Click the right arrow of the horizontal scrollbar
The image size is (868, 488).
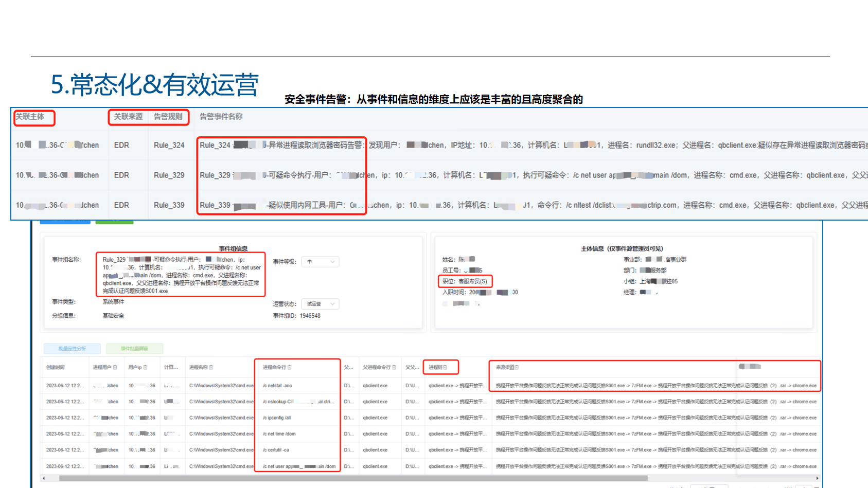coord(817,478)
